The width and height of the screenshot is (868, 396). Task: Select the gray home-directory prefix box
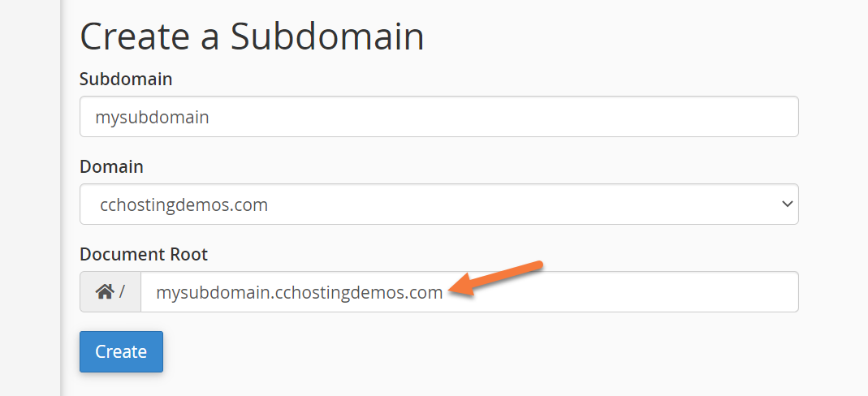tap(110, 292)
